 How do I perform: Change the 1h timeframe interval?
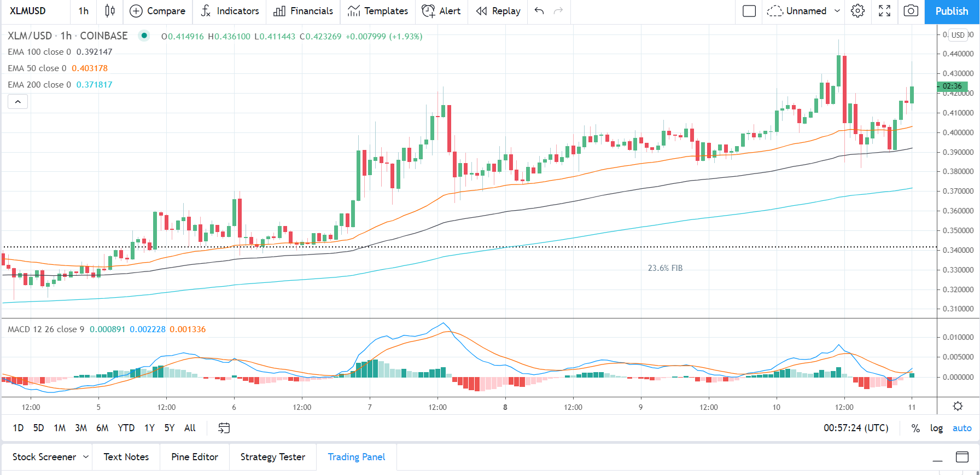coord(84,11)
